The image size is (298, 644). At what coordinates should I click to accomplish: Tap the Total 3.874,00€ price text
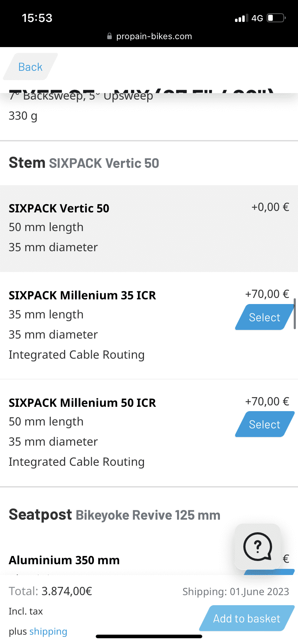[x=50, y=591]
